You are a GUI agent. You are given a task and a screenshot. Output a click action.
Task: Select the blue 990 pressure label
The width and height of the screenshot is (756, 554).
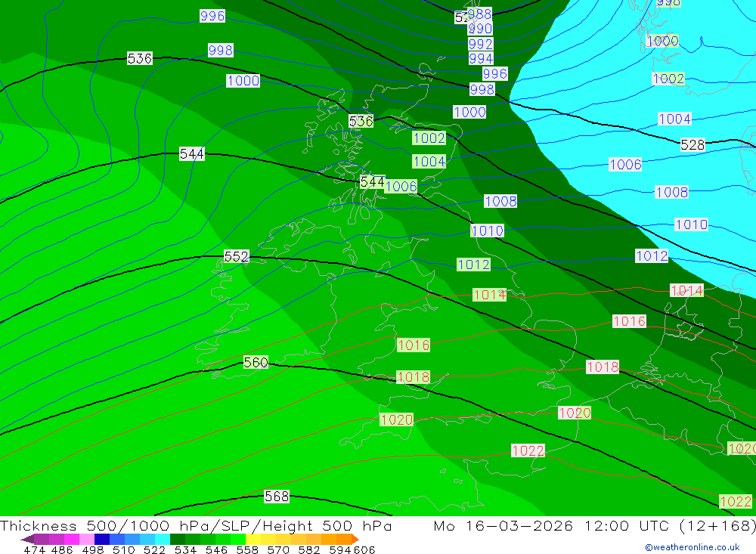(480, 29)
